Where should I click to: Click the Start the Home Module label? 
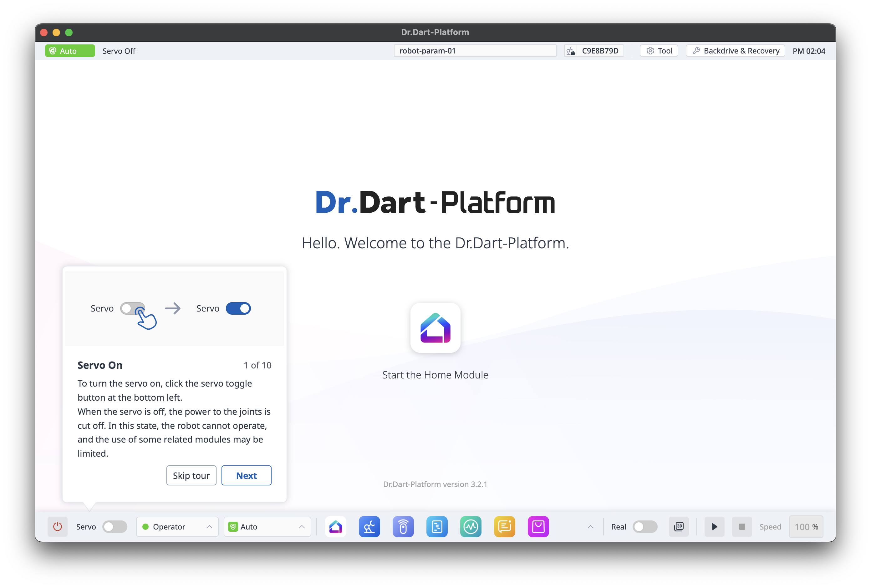click(435, 375)
